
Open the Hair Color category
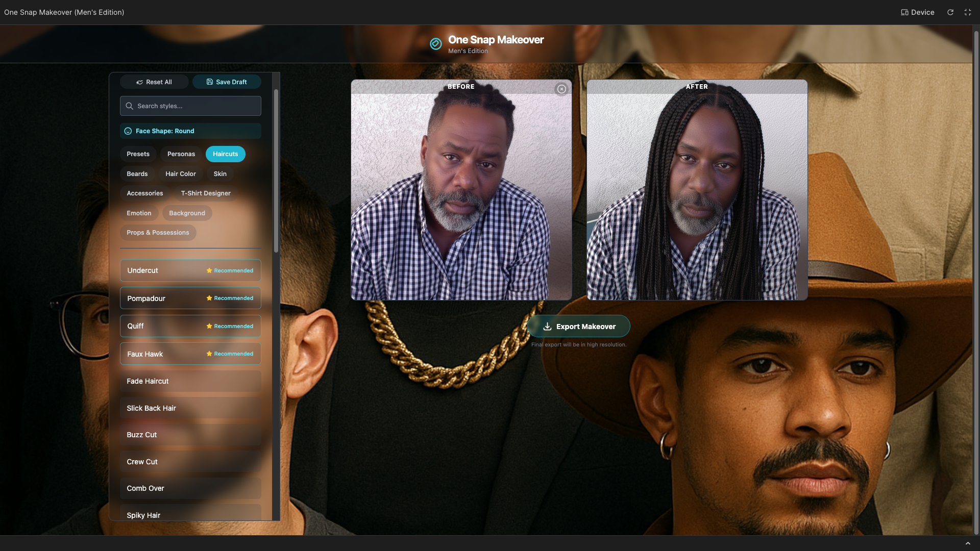click(x=181, y=174)
